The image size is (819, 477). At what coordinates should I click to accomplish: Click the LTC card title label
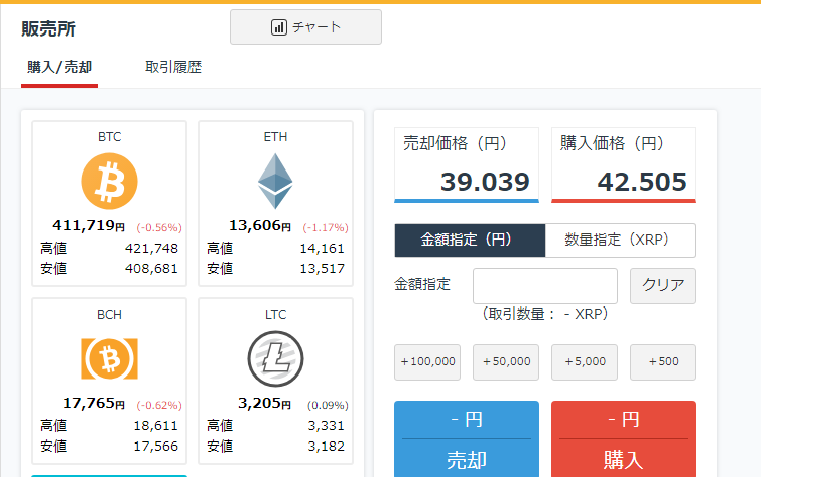click(x=275, y=315)
